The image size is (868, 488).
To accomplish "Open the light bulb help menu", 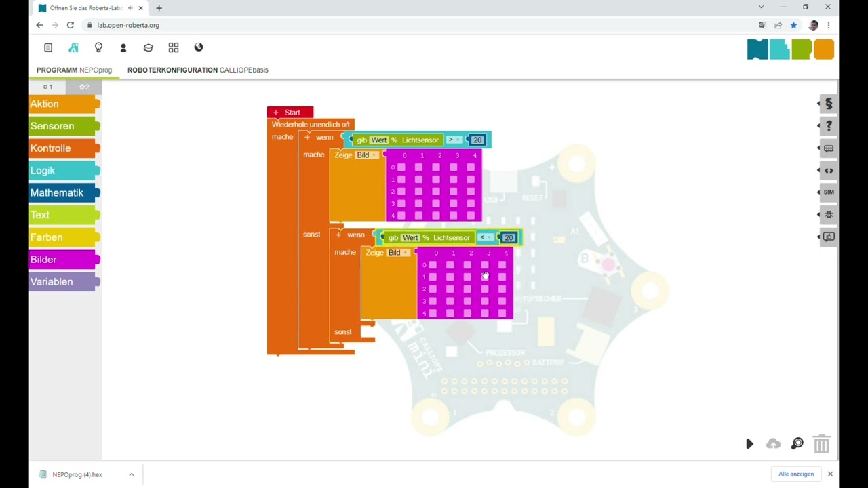I will (98, 47).
